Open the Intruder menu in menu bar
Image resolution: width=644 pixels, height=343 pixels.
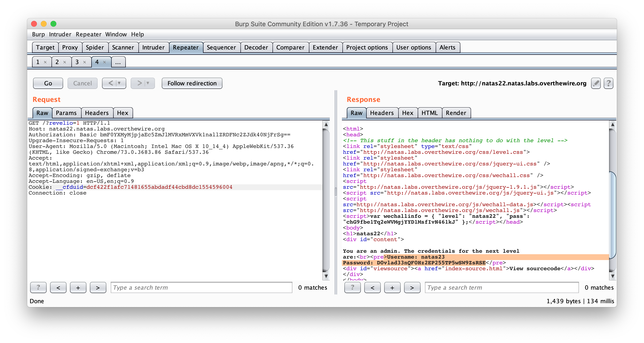[x=60, y=34]
